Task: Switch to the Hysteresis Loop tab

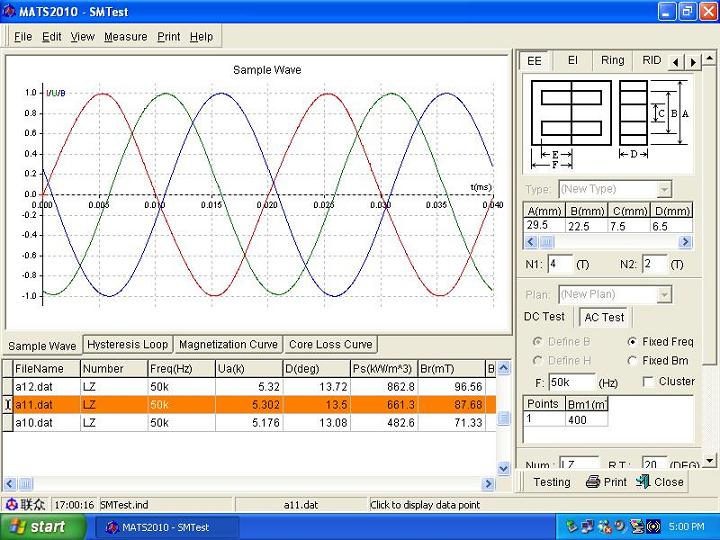Action: [127, 344]
